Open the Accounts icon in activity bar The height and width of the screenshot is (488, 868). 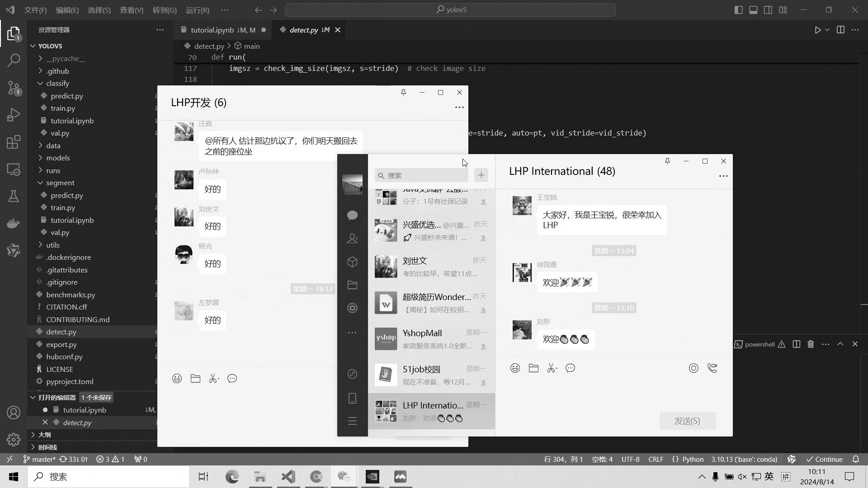pos(14,413)
